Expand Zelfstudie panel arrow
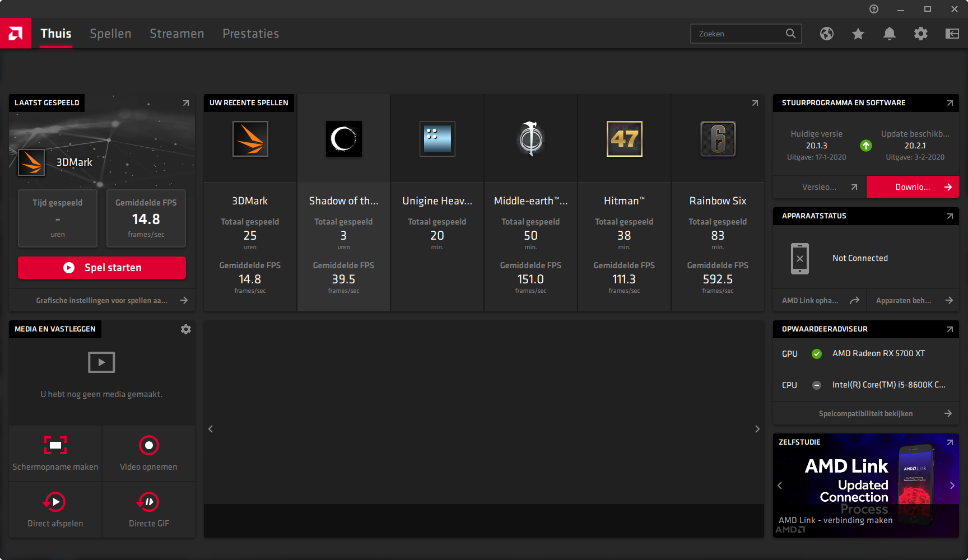 [x=950, y=442]
